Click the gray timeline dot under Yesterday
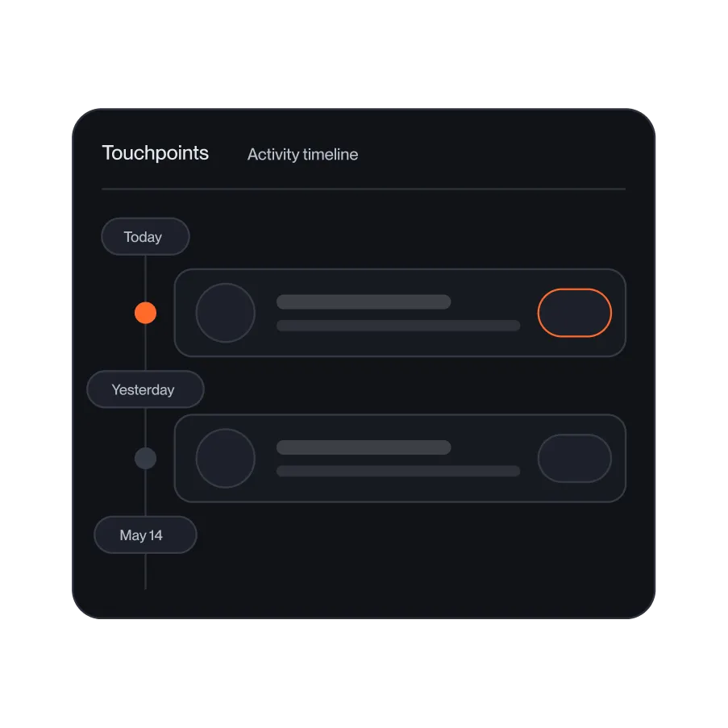Image resolution: width=728 pixels, height=728 pixels. pyautogui.click(x=145, y=458)
